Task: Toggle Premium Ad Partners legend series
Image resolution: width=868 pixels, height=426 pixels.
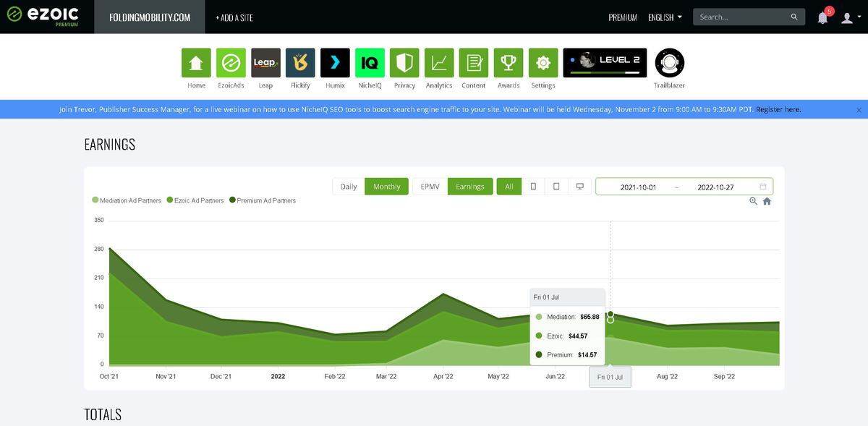Action: pos(263,200)
